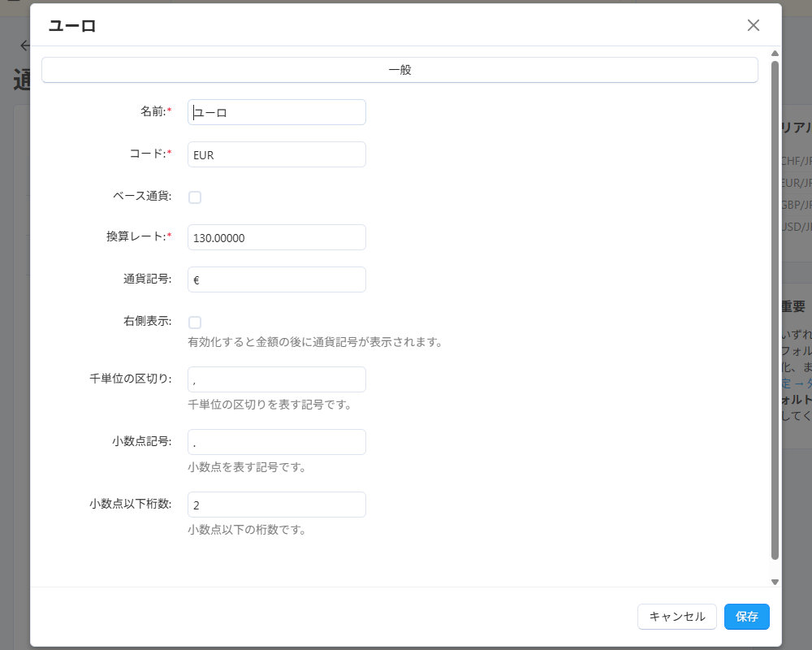812x650 pixels.
Task: Click the 千単位の区切り input field
Action: (276, 379)
